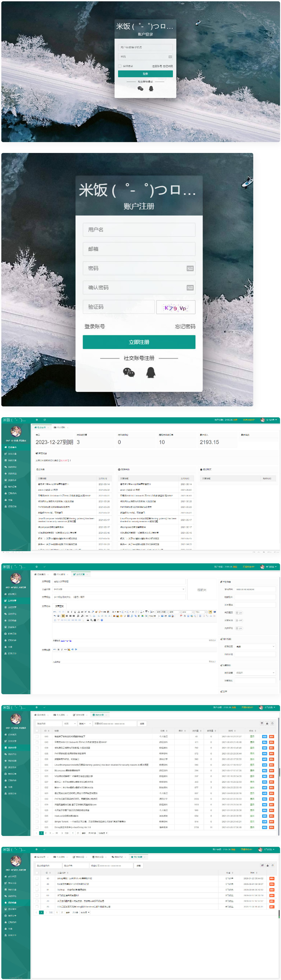Click the QQ penguin icon on the login form
The image size is (281, 980).
151,89
